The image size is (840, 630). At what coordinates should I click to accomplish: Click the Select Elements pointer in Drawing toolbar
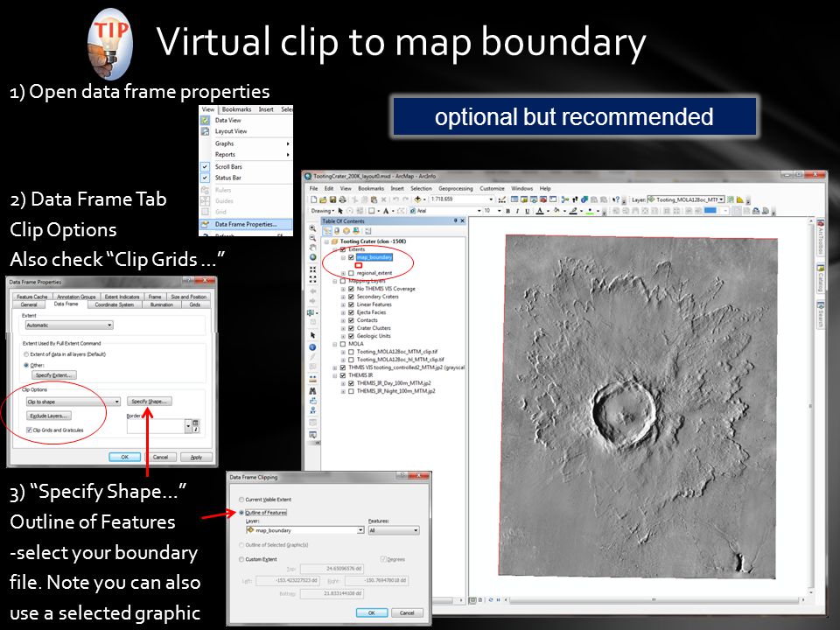(340, 211)
